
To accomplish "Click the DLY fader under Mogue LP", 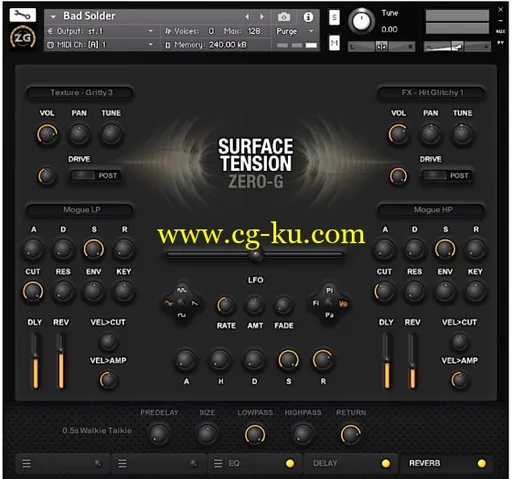I will point(35,361).
